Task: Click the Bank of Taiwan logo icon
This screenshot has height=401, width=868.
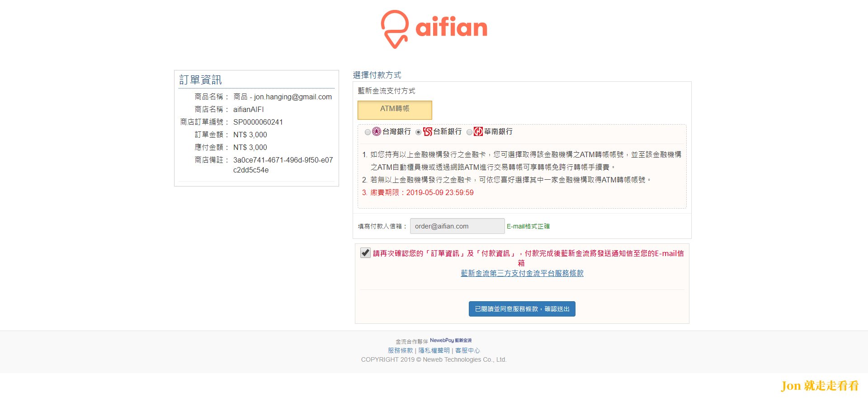Action: point(376,132)
